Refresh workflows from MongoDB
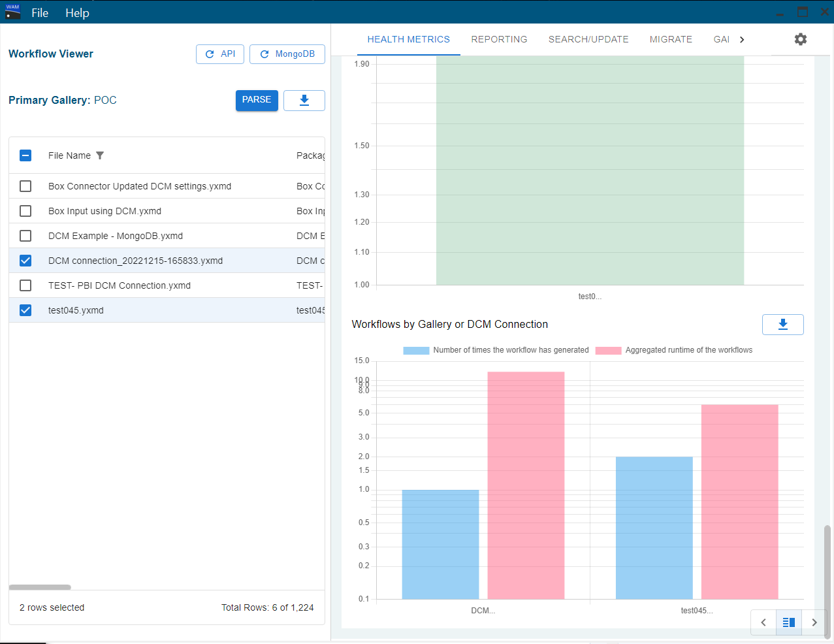 coord(287,54)
